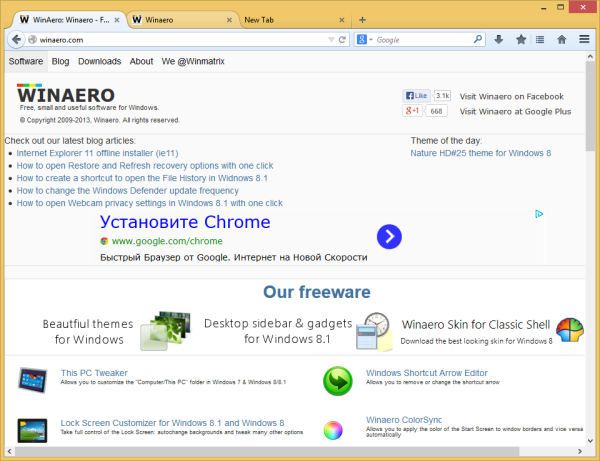
Task: Click the vertical scrollbar up arrow
Action: point(590,56)
